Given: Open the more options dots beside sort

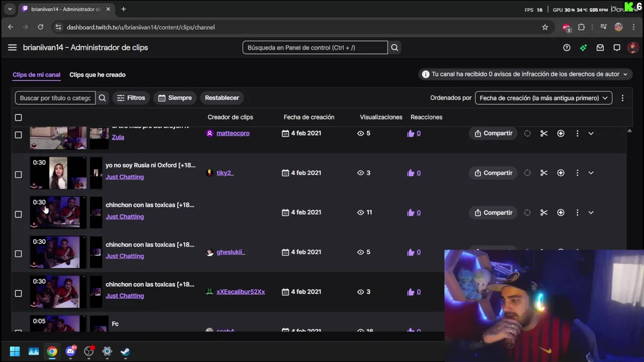Looking at the screenshot, I should click(622, 98).
